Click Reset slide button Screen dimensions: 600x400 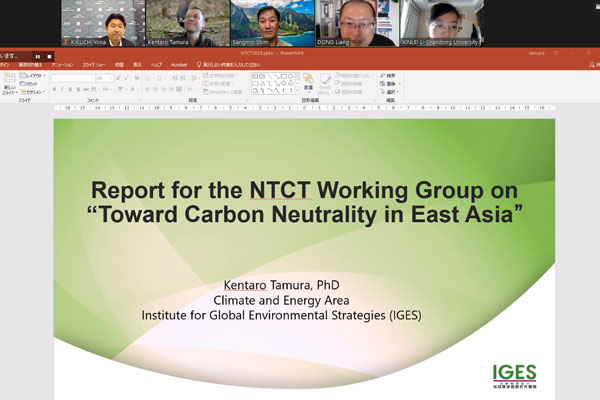pyautogui.click(x=29, y=83)
